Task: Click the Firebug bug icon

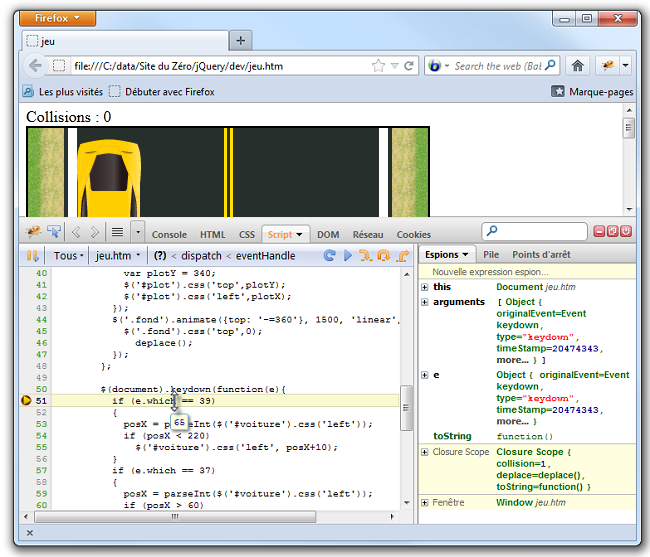Action: [x=32, y=233]
